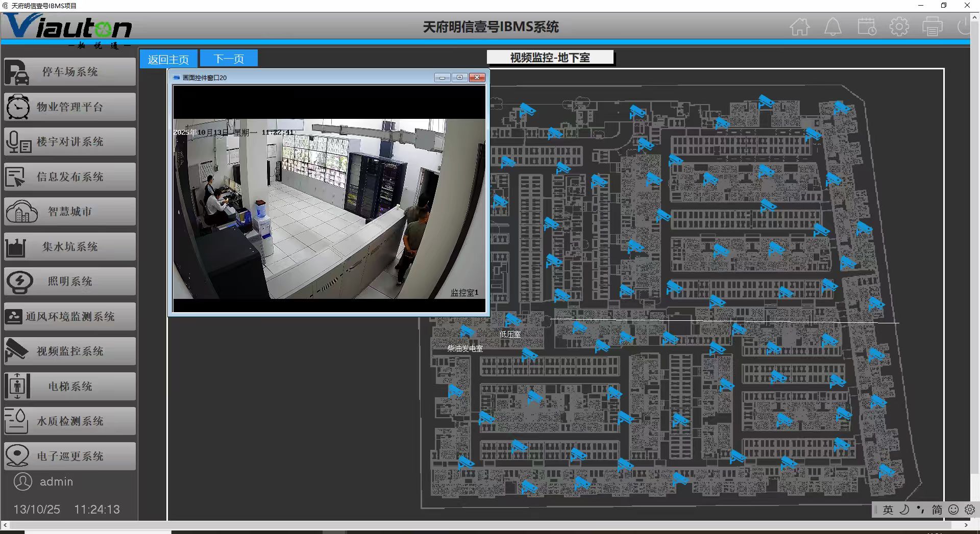
Task: Open the 信息发布系统 module
Action: (70, 177)
